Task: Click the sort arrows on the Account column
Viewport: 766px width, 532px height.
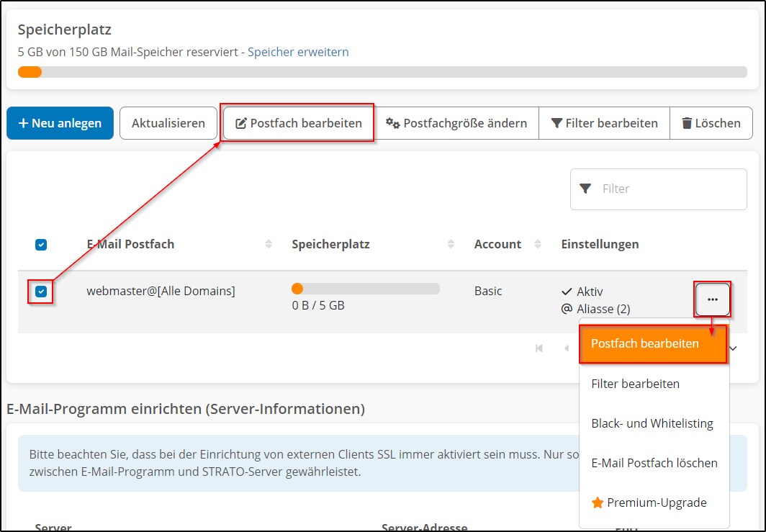Action: [539, 244]
